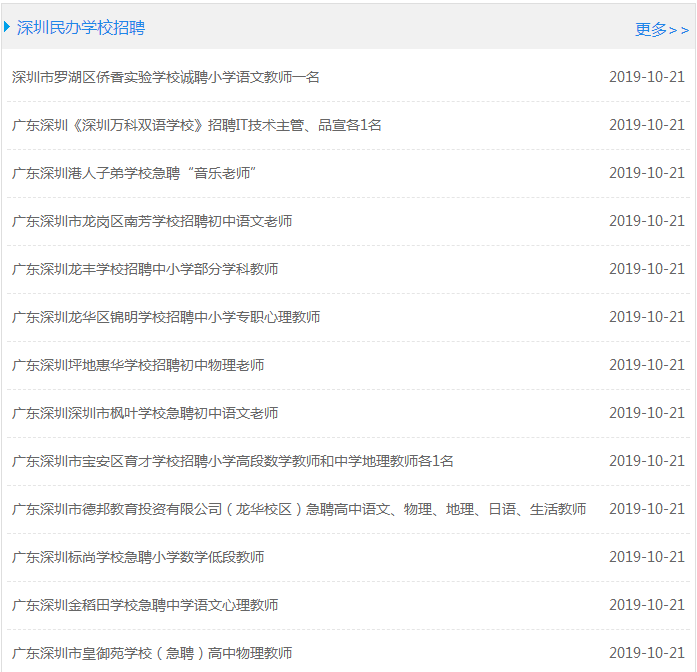Open 枫叶学校急聘初中语文老师 posting
This screenshot has width=697, height=672.
click(145, 413)
